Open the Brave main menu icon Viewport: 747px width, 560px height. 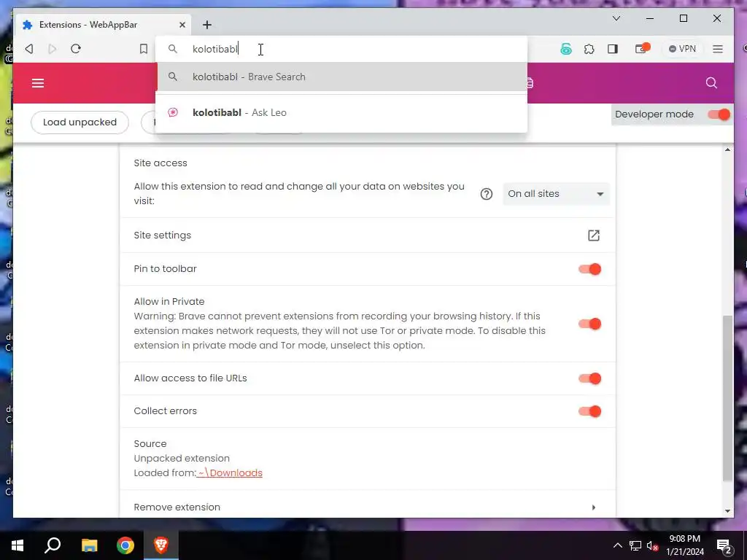tap(718, 49)
